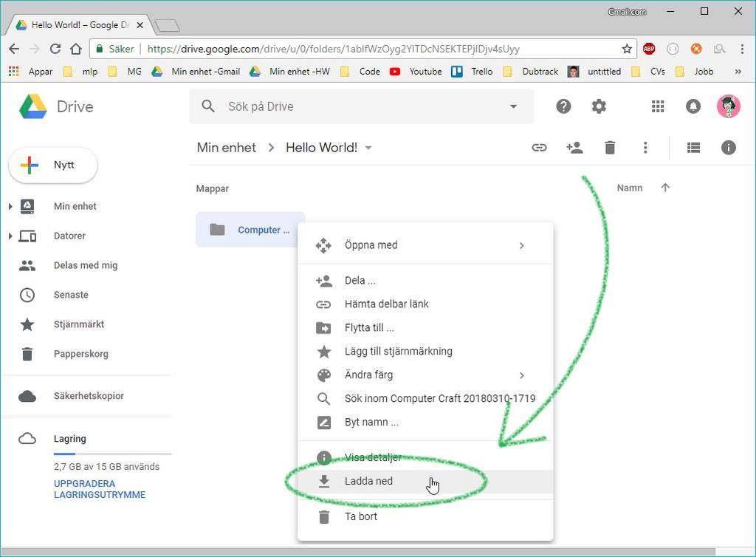The image size is (756, 557).
Task: Open the Google apps grid
Action: (658, 106)
